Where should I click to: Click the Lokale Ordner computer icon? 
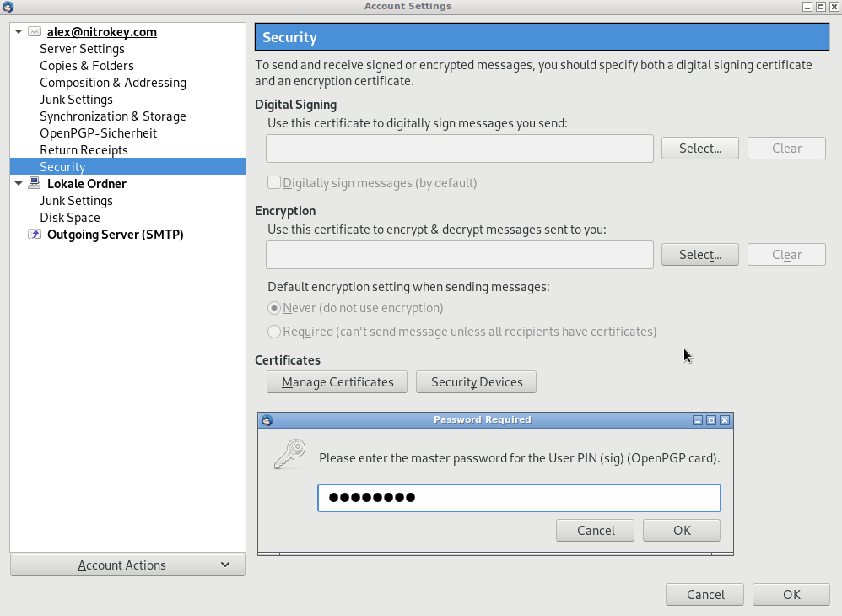tap(35, 184)
